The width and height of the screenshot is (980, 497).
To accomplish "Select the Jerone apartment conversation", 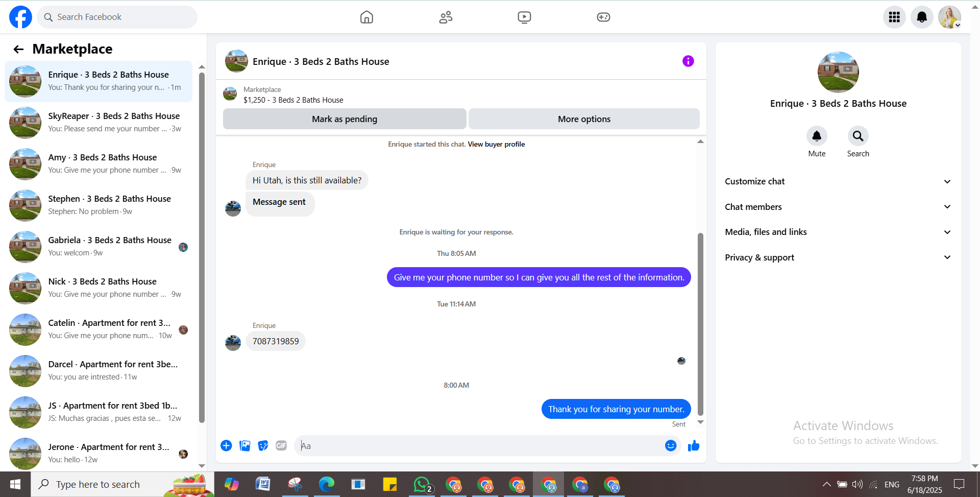I will pyautogui.click(x=99, y=454).
